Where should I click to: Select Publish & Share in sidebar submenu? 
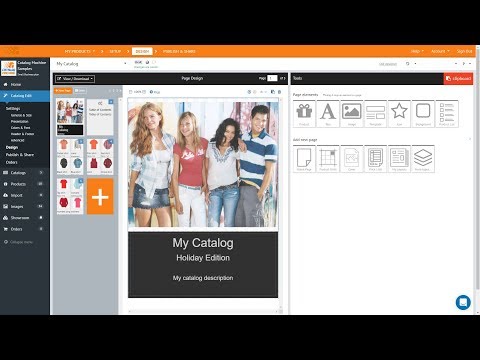(x=20, y=155)
